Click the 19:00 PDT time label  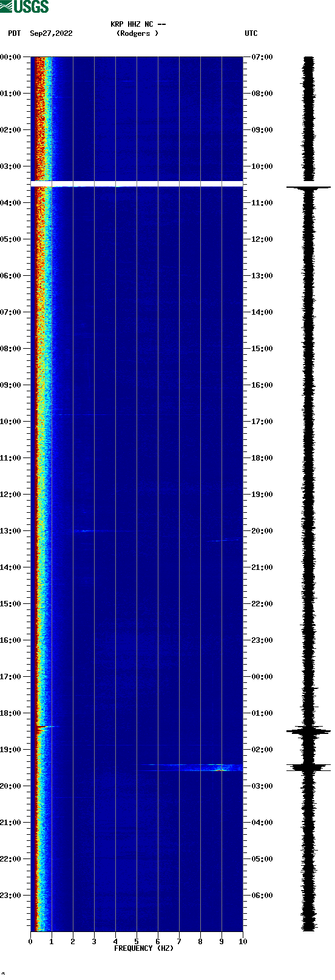coord(10,750)
